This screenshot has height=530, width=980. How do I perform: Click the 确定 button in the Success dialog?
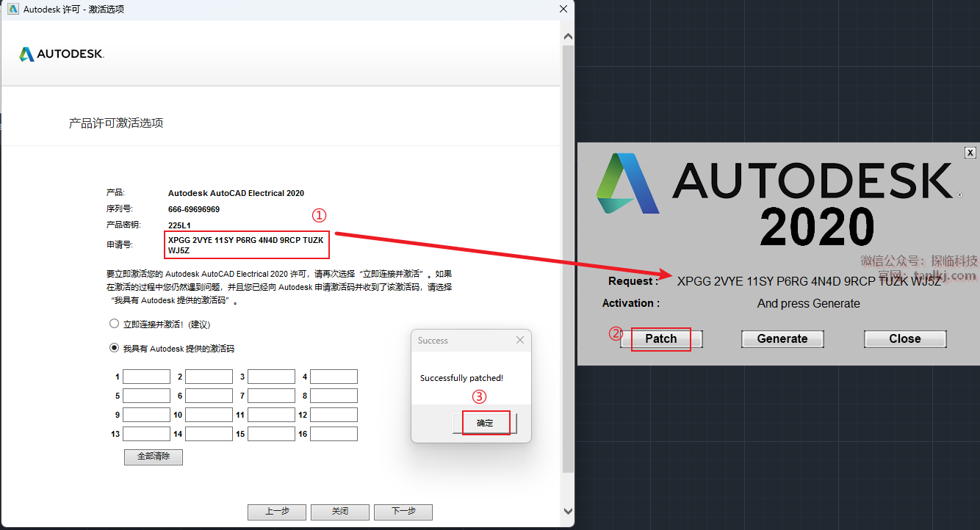[x=486, y=424]
